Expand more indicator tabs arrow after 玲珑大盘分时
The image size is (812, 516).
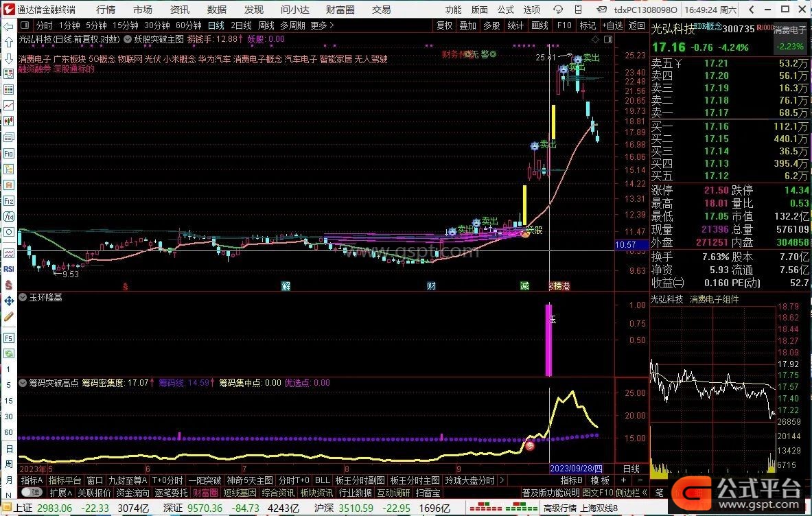pos(501,480)
